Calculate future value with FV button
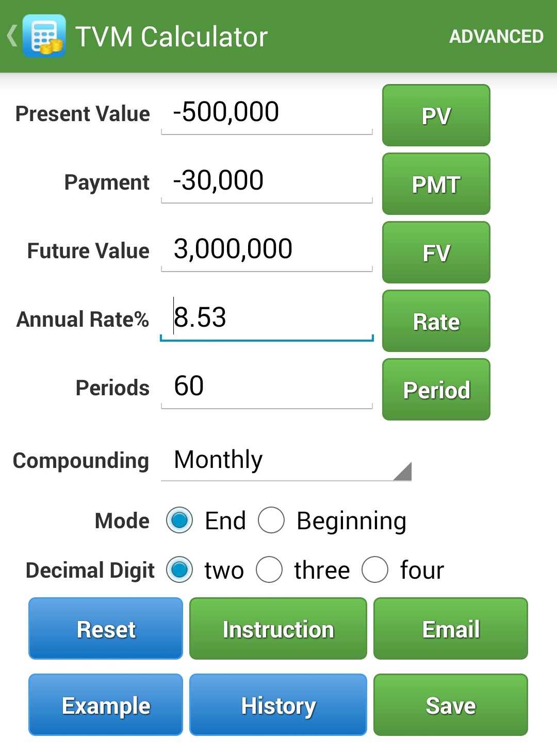Viewport: 557px width, 756px height. tap(436, 253)
